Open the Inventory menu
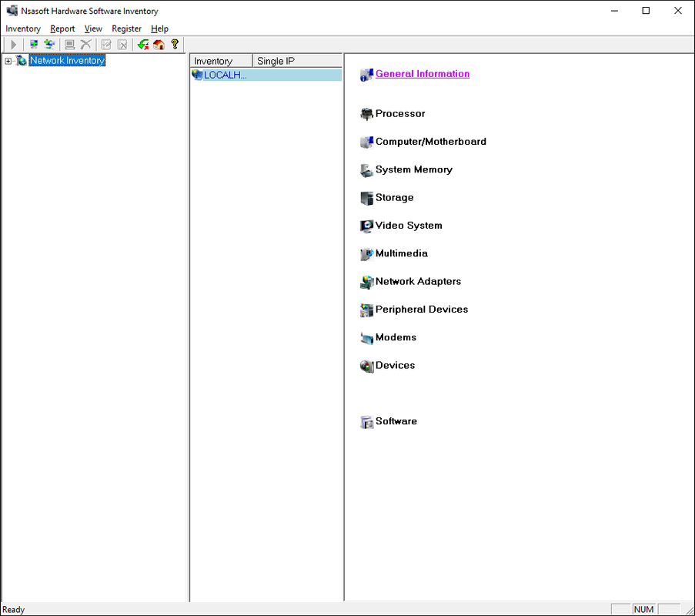The image size is (695, 616). click(x=23, y=28)
